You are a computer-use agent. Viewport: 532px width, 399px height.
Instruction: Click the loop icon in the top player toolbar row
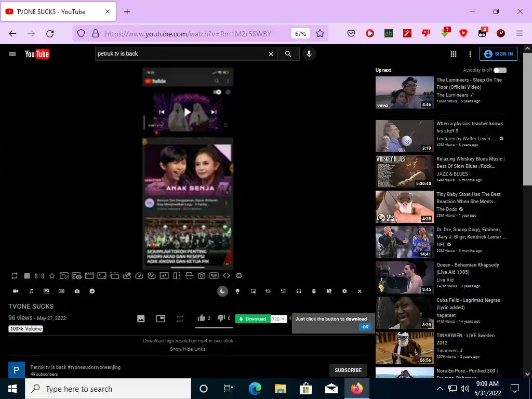(14, 276)
